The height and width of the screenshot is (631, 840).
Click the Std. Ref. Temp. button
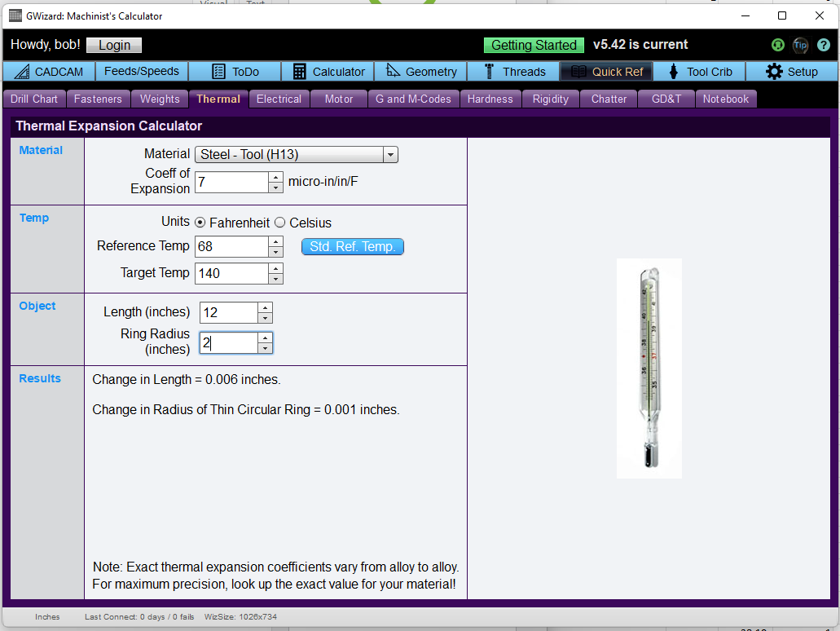353,246
